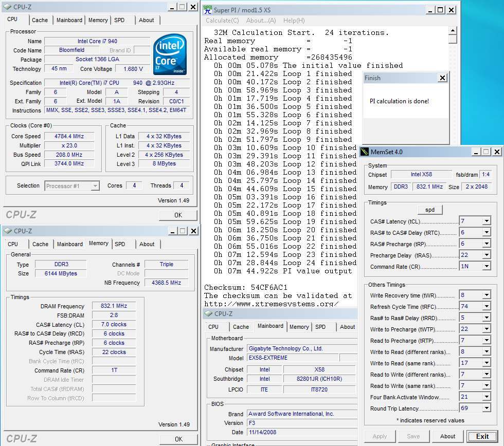Expand Write to Read (different ranks) dropdown

[x=487, y=351]
